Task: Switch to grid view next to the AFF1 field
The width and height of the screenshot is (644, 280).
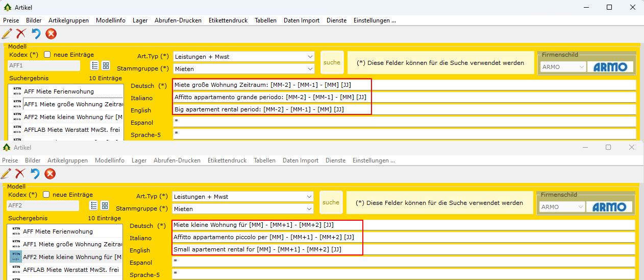Action: (106, 65)
